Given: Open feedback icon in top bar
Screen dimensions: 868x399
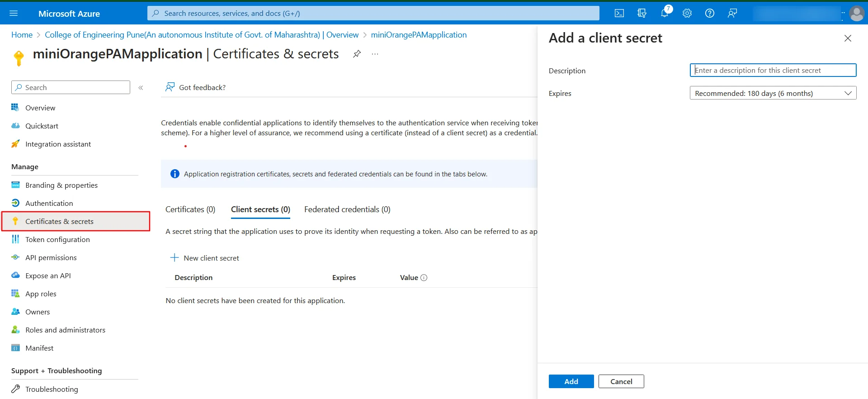Looking at the screenshot, I should pos(732,14).
